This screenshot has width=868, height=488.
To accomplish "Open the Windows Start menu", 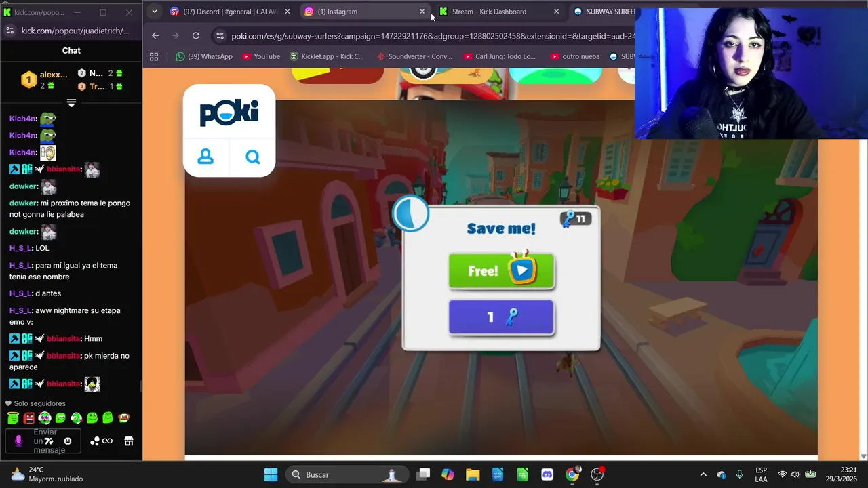I will [x=271, y=474].
